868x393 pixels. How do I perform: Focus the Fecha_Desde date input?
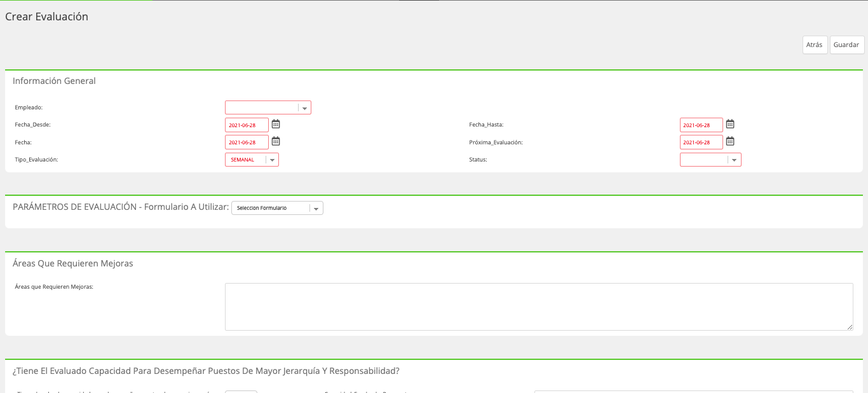(247, 125)
